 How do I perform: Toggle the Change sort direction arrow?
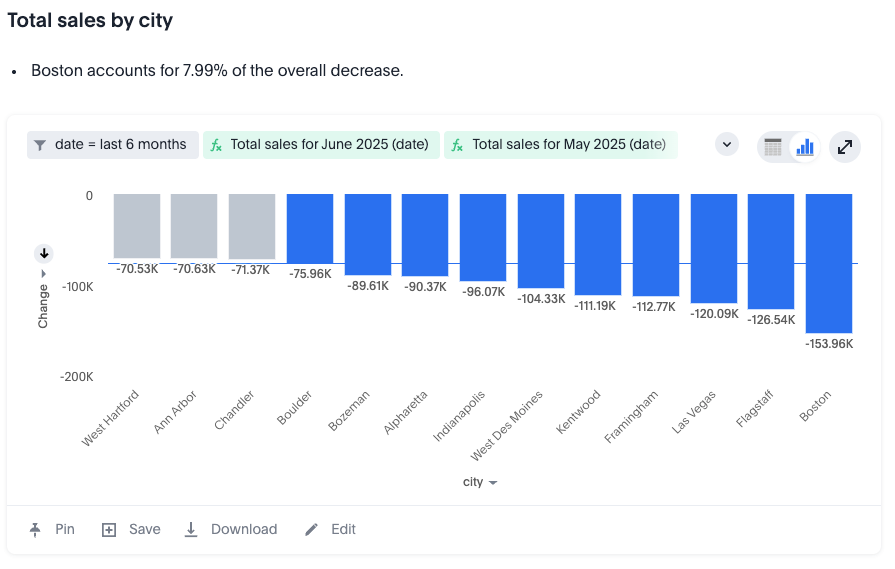[44, 253]
